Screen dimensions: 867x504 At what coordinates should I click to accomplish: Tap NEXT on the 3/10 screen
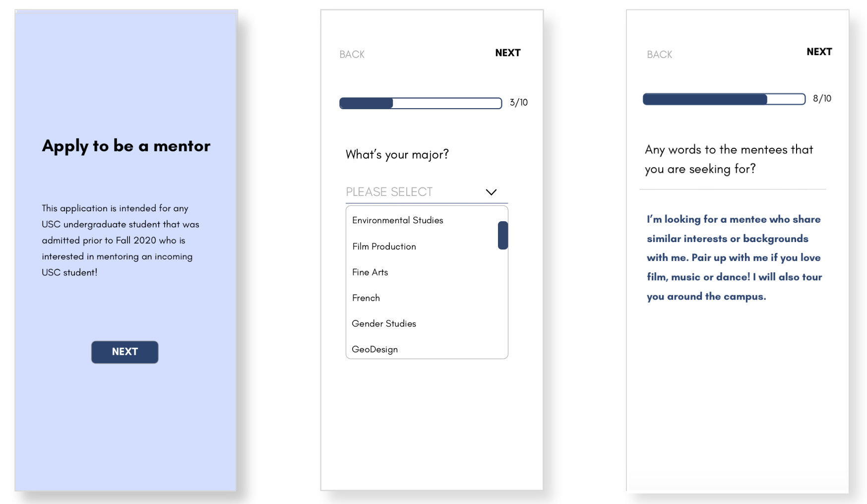(x=508, y=53)
